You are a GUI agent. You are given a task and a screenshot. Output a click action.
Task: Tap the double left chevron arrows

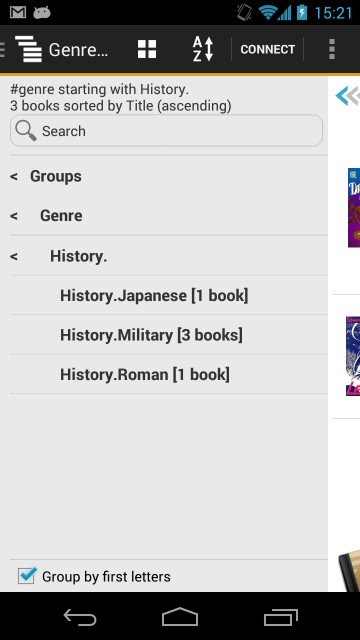(x=348, y=96)
